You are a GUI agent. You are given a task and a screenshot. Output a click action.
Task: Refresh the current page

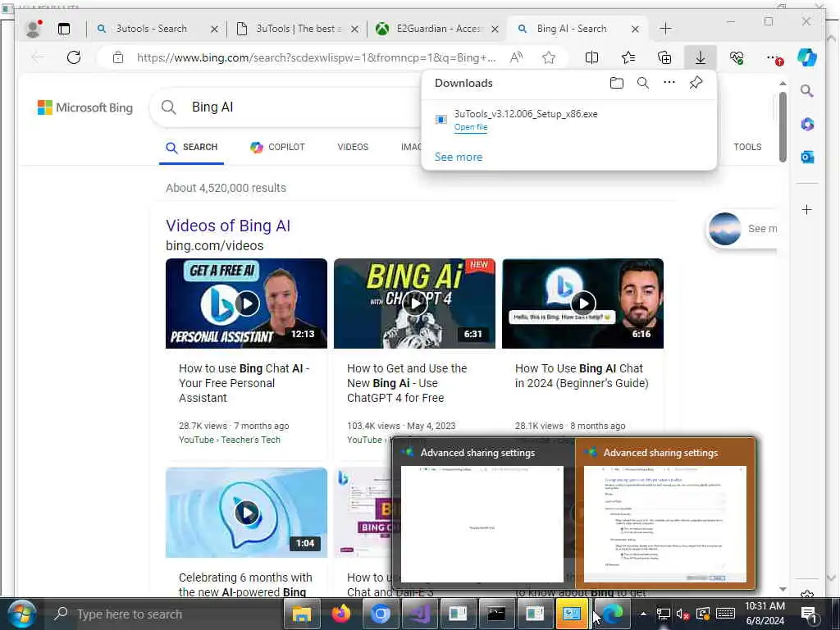(x=74, y=57)
